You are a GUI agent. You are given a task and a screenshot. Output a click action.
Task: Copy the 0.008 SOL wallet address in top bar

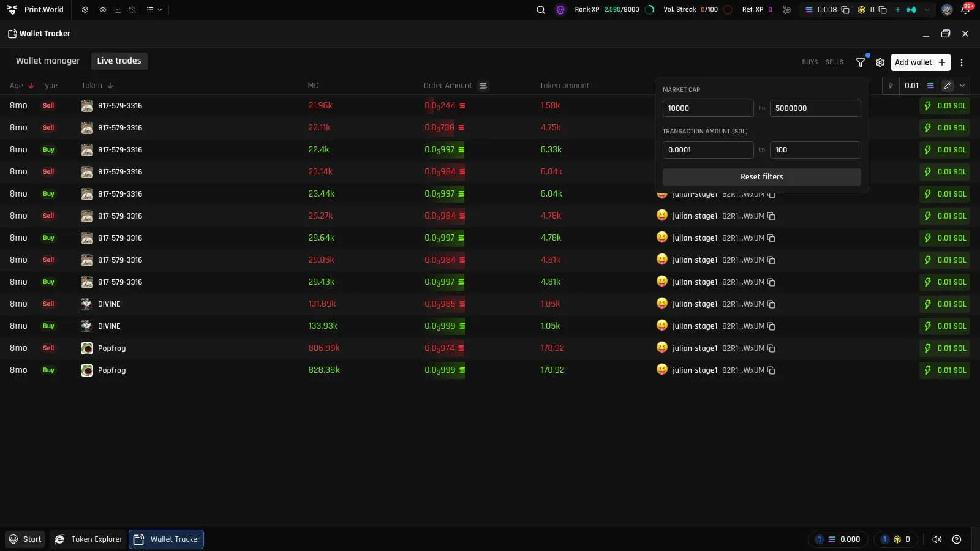click(x=845, y=10)
